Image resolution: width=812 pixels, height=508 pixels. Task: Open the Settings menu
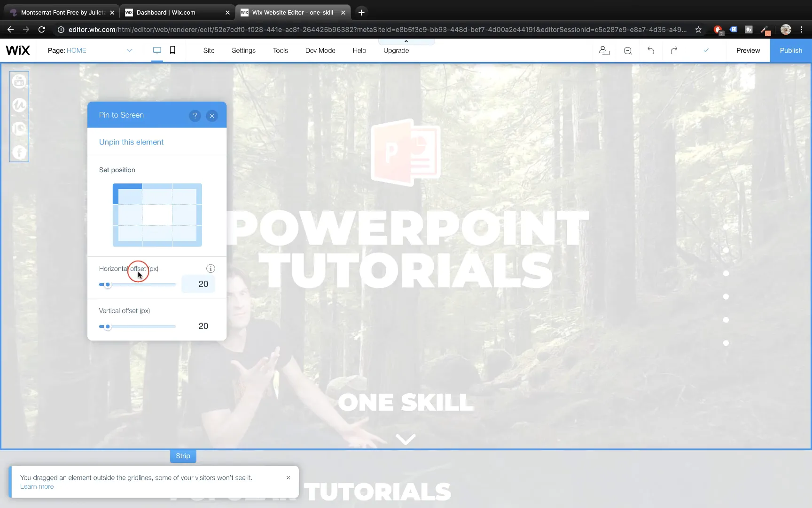click(x=243, y=50)
